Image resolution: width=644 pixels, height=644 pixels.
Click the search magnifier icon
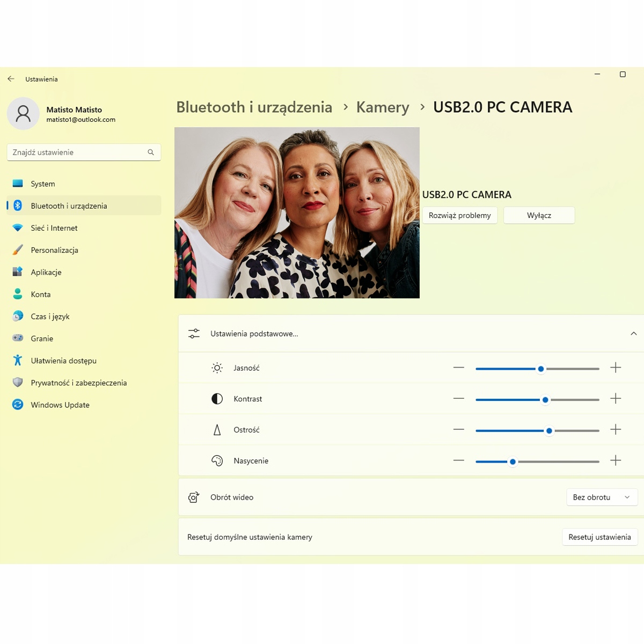coord(151,152)
